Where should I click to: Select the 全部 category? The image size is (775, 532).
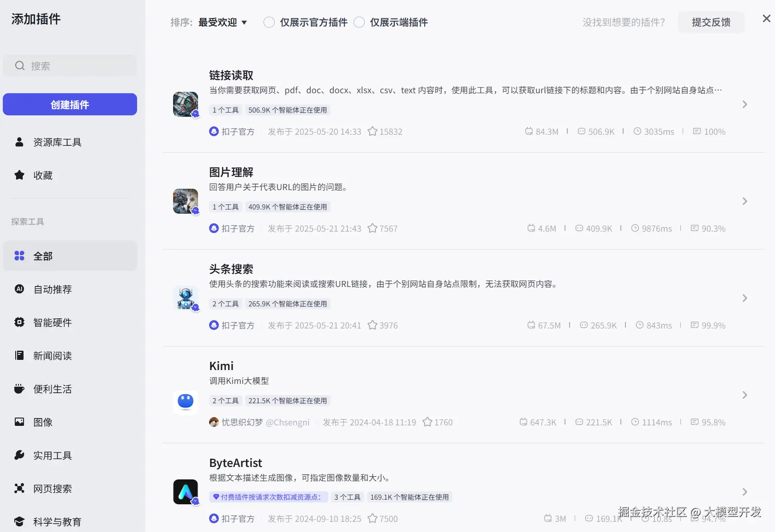(x=70, y=256)
